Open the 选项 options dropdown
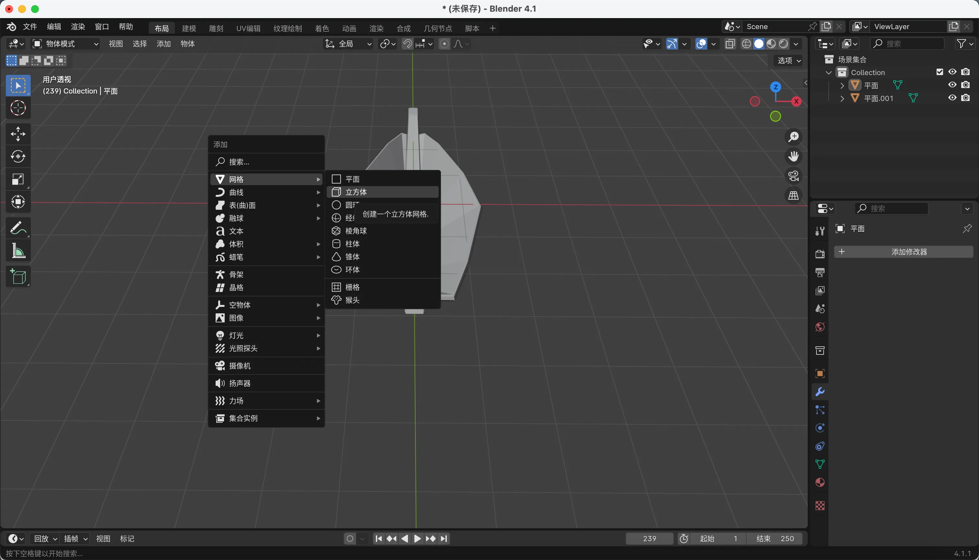 point(789,61)
